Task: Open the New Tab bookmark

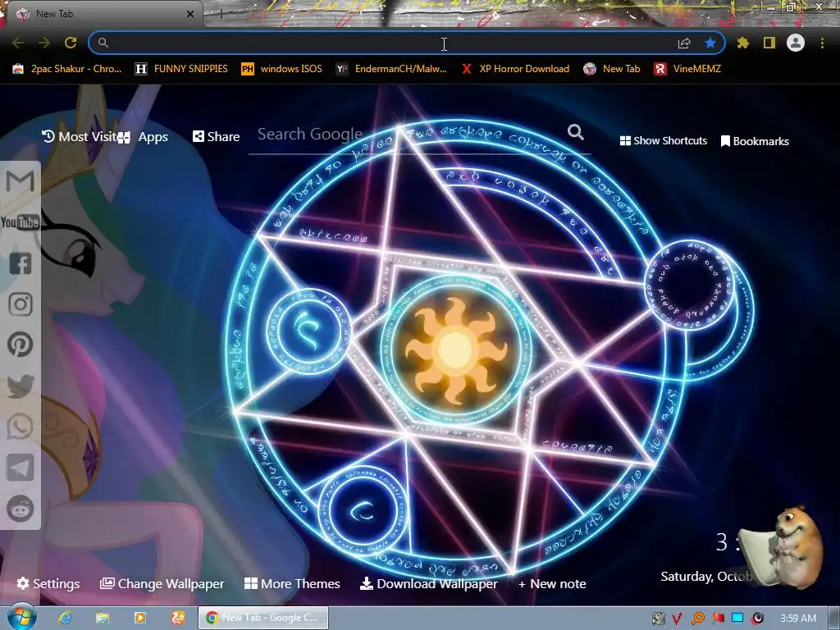Action: point(612,69)
